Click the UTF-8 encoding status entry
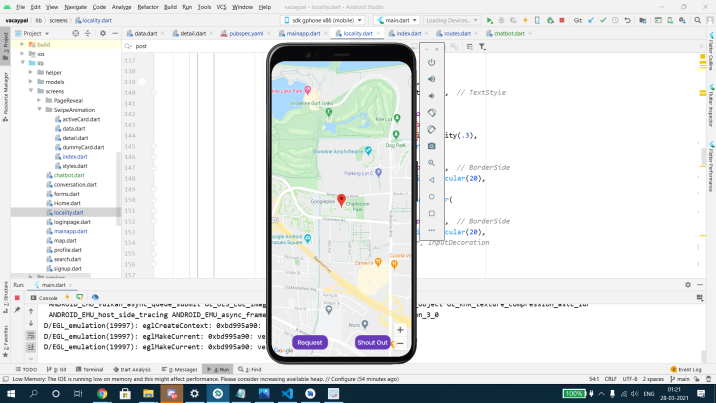 click(x=629, y=379)
